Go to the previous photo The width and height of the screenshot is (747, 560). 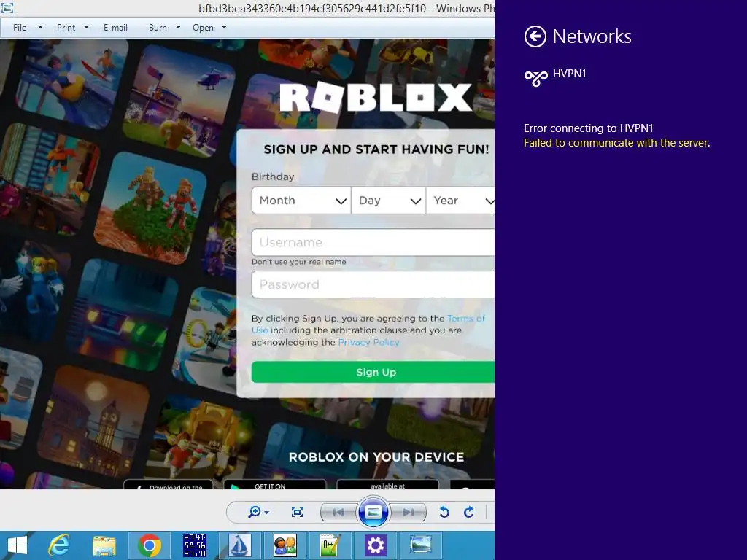coord(338,513)
